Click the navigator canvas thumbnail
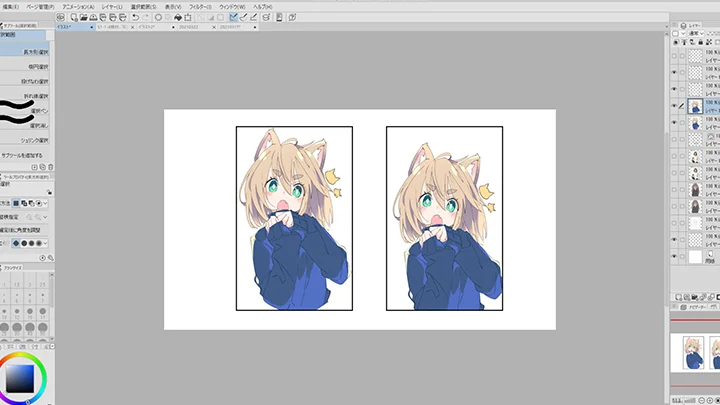Viewport: 720px width, 405px height. click(695, 353)
